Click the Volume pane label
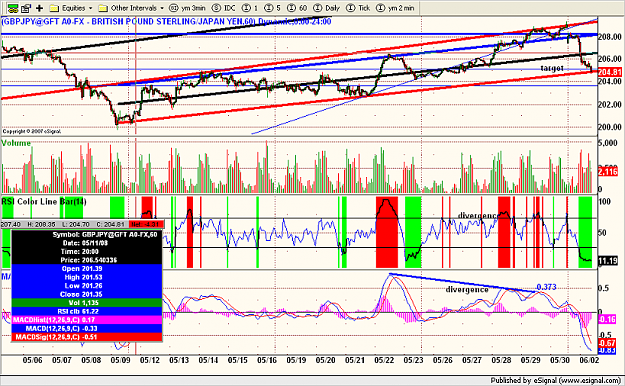 point(16,143)
